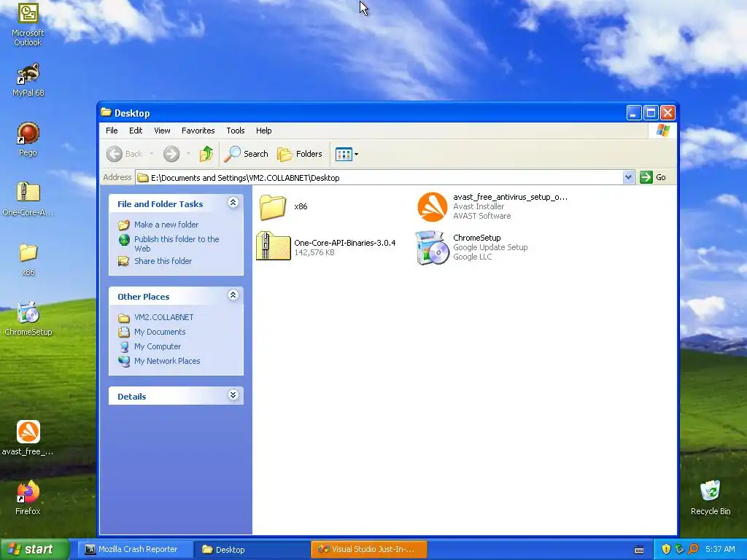Open the Back history dropdown arrow
The image size is (747, 560).
coord(152,154)
